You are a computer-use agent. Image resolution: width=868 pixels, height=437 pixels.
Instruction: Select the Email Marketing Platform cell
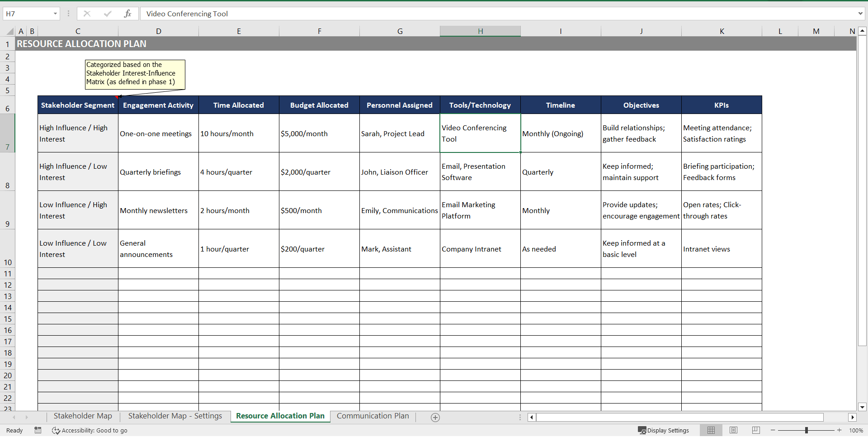480,210
